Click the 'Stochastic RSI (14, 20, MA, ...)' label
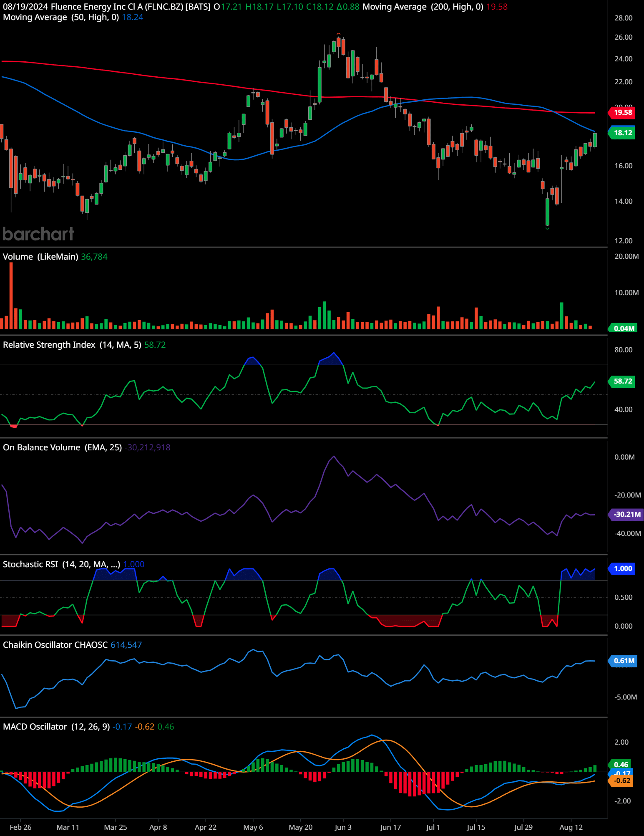Image resolution: width=644 pixels, height=836 pixels. [x=62, y=564]
